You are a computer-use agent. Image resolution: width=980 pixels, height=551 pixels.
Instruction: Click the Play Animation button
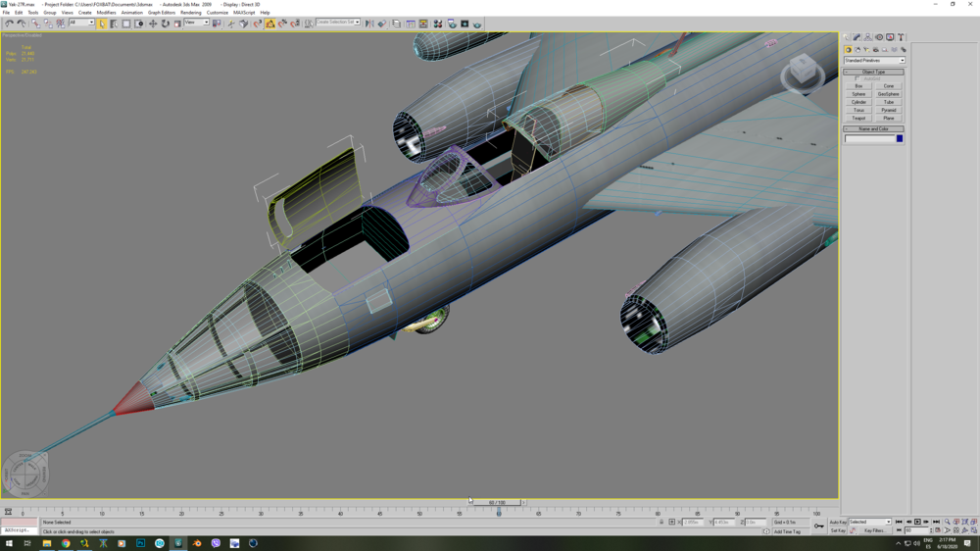[x=917, y=522]
